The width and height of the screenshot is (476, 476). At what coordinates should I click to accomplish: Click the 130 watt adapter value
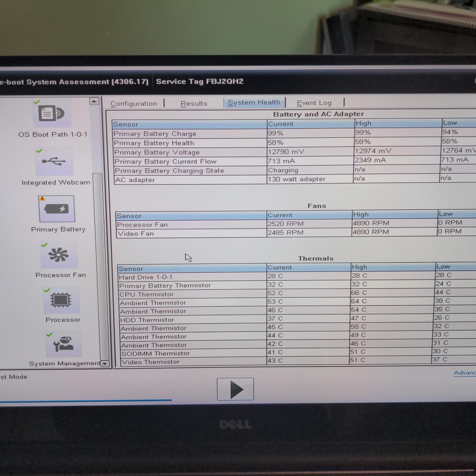tap(296, 179)
